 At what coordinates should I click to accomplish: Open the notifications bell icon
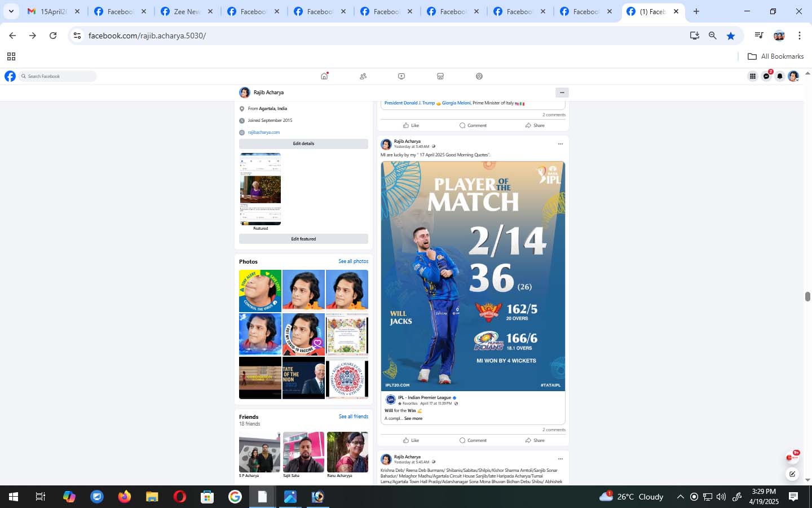(x=780, y=76)
